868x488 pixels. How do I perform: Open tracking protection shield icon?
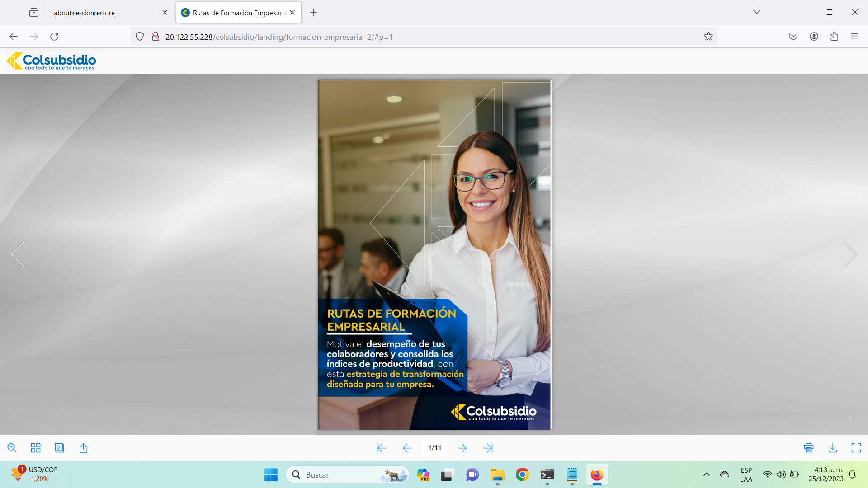pyautogui.click(x=140, y=37)
